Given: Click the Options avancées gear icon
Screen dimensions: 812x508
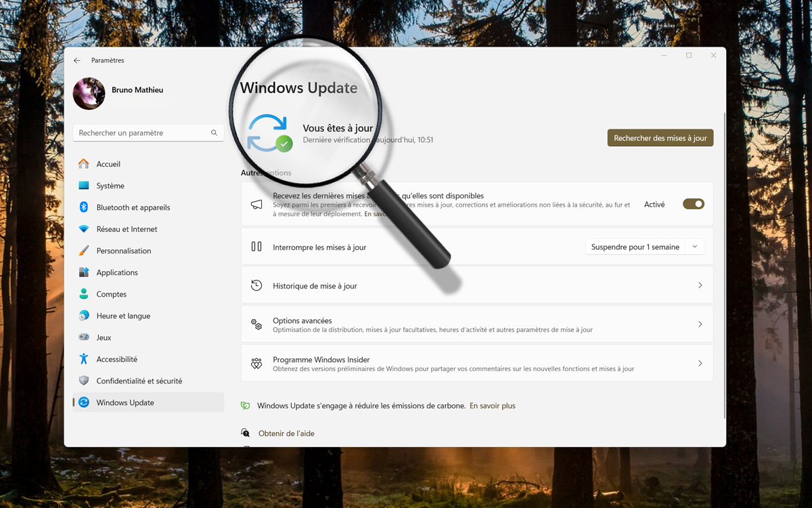Looking at the screenshot, I should click(256, 324).
